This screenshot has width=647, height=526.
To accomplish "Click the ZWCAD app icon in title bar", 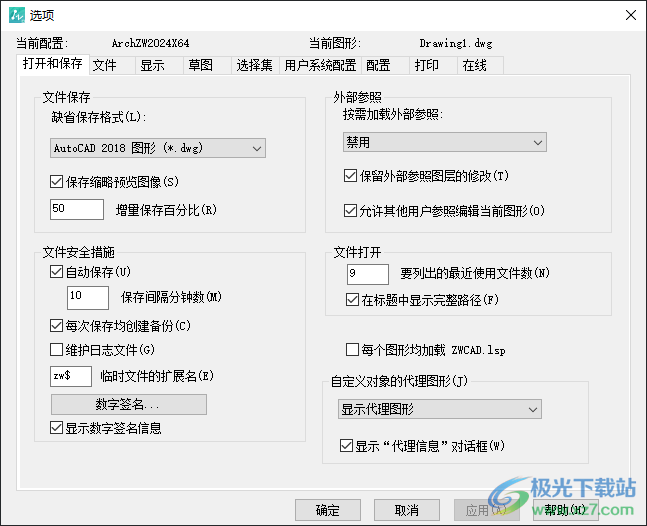I will click(x=17, y=15).
